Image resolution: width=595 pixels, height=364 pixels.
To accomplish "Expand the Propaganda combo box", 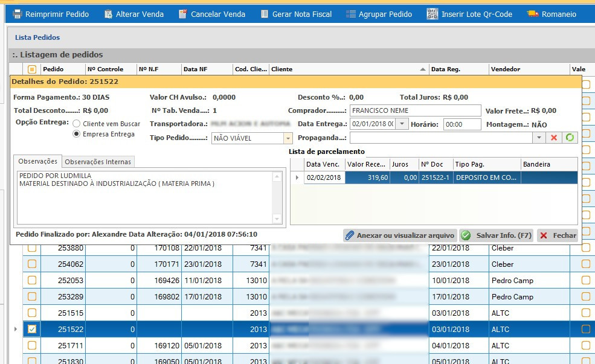I will (539, 138).
